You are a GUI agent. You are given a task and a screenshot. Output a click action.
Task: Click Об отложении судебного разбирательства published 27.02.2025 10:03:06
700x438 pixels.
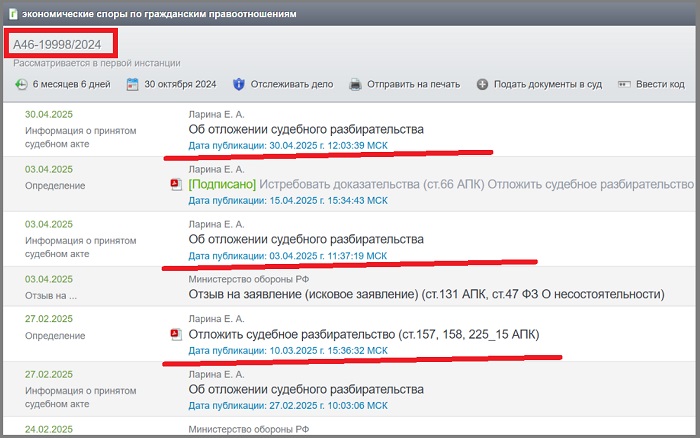[306, 389]
